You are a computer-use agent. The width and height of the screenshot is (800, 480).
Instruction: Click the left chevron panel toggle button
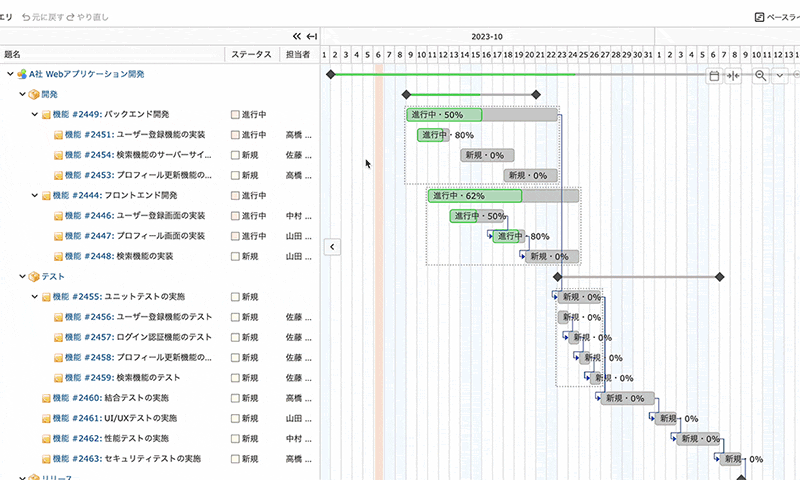[332, 247]
